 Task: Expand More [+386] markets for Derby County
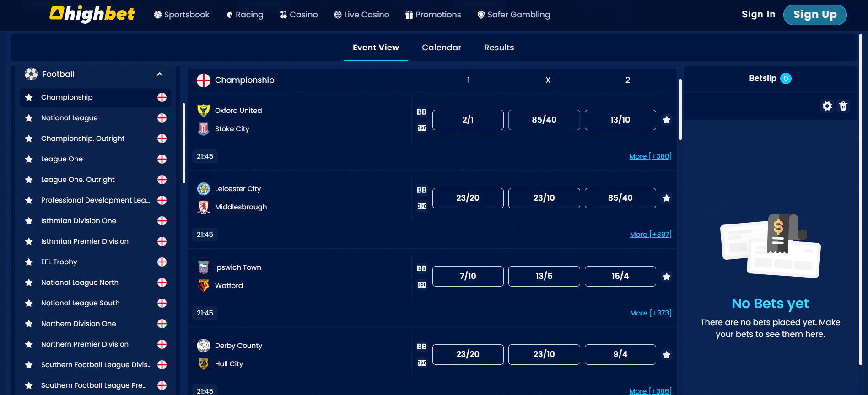[650, 391]
